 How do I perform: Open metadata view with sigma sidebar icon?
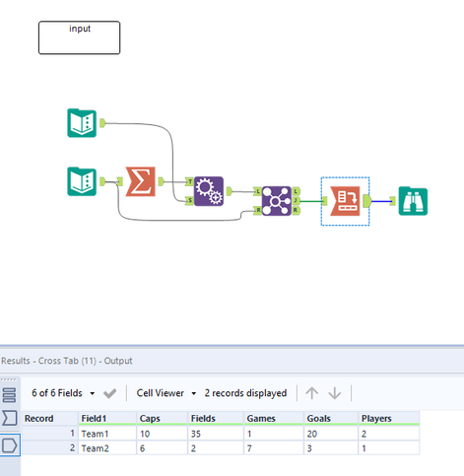pos(10,418)
